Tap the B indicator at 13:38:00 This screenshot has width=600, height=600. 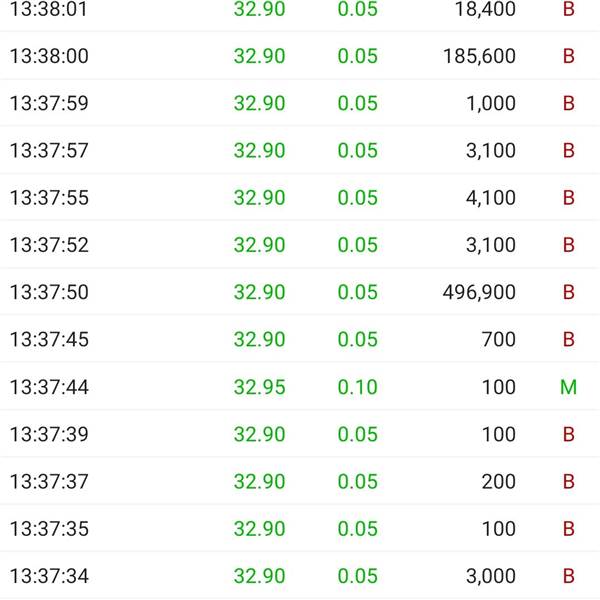[569, 56]
